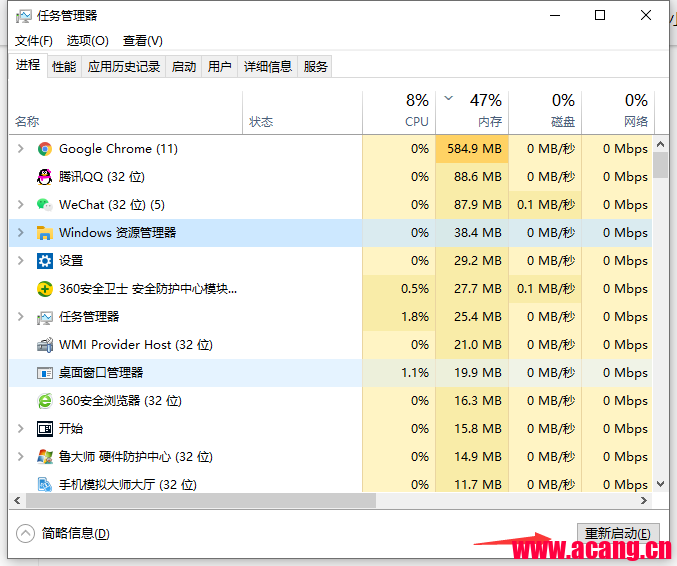Viewport: 677px width, 566px height.
Task: Click the vertical scrollbar up arrow
Action: coord(660,144)
